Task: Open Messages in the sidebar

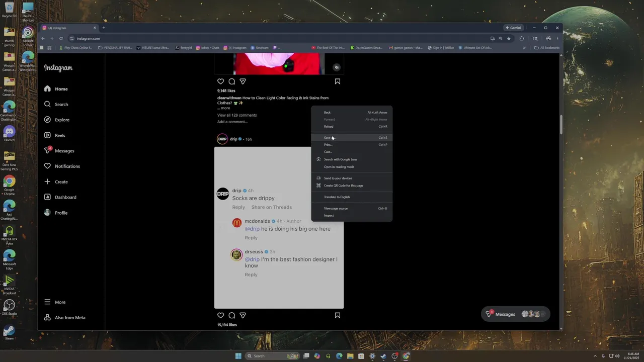Action: pyautogui.click(x=59, y=151)
